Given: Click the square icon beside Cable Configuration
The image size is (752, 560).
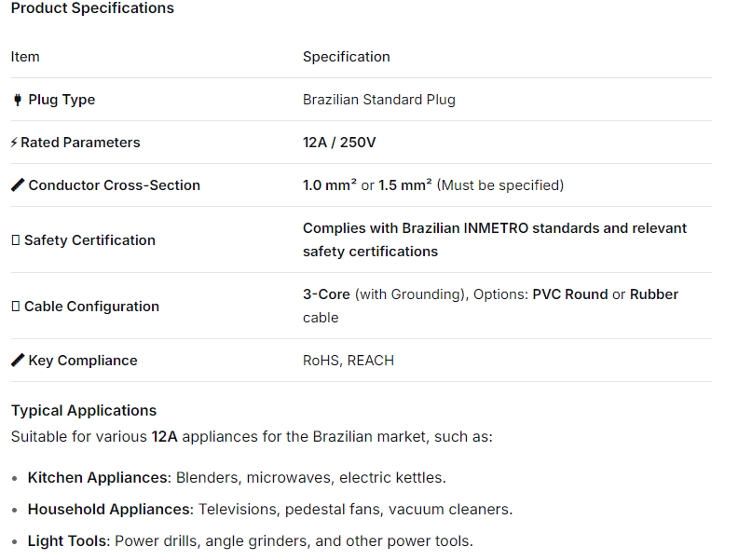Looking at the screenshot, I should [x=15, y=307].
